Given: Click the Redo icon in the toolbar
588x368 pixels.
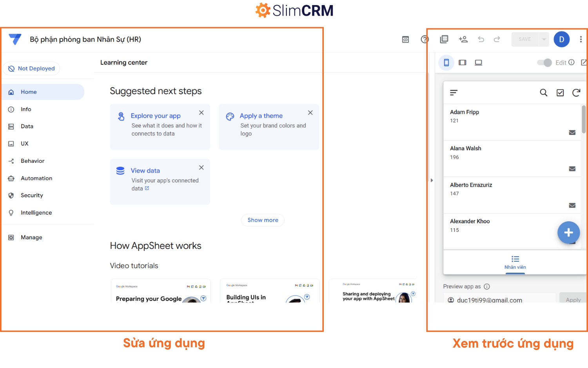Looking at the screenshot, I should pyautogui.click(x=497, y=39).
